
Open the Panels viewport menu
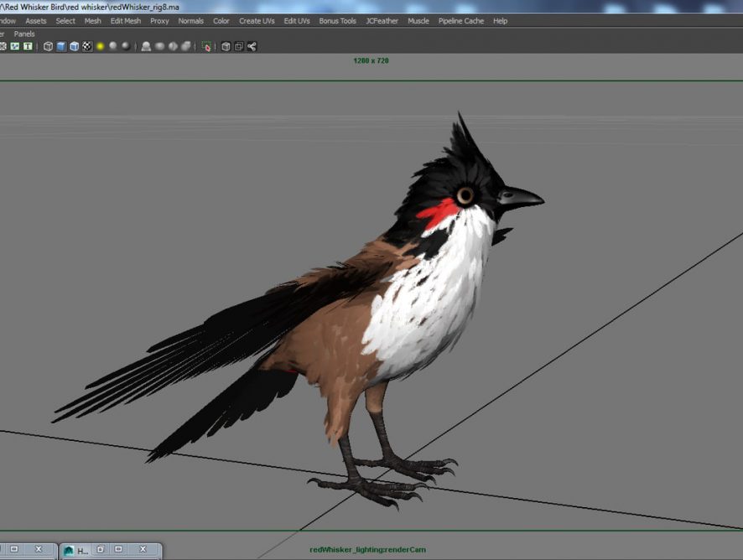24,34
